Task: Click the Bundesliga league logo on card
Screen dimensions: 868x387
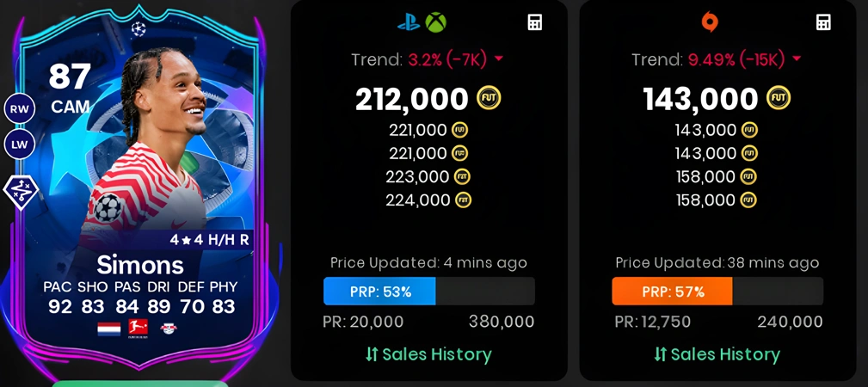Action: [138, 329]
